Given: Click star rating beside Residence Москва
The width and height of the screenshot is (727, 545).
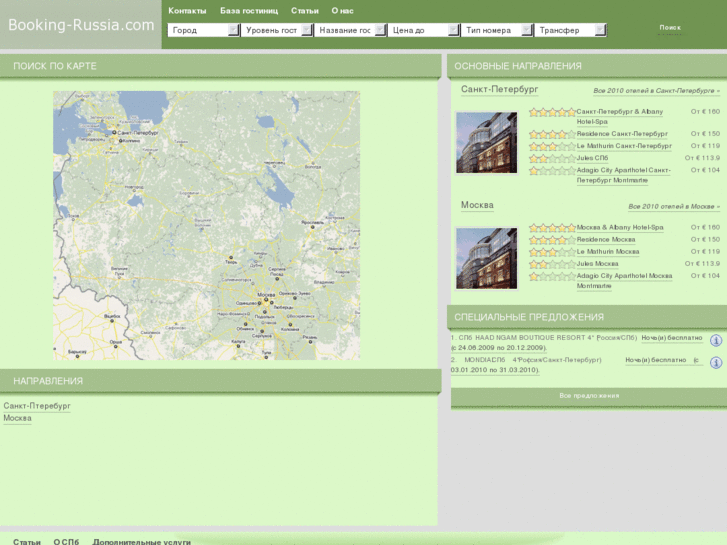Looking at the screenshot, I should (552, 240).
